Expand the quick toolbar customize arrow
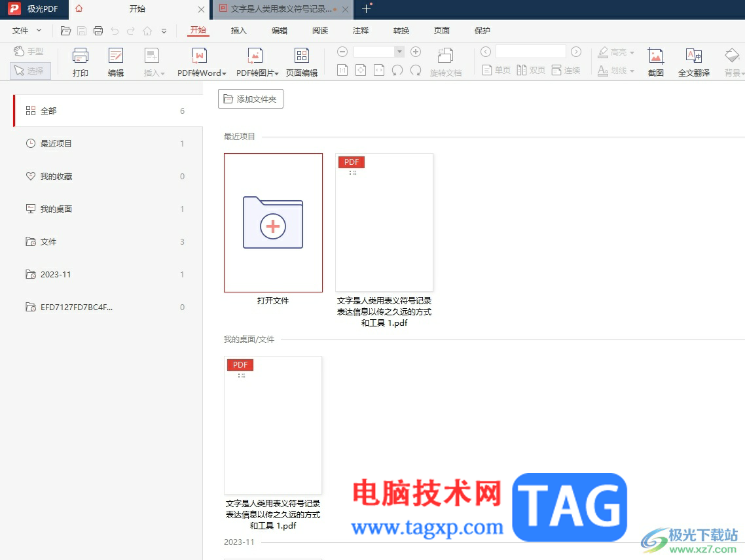The width and height of the screenshot is (745, 560). (164, 31)
